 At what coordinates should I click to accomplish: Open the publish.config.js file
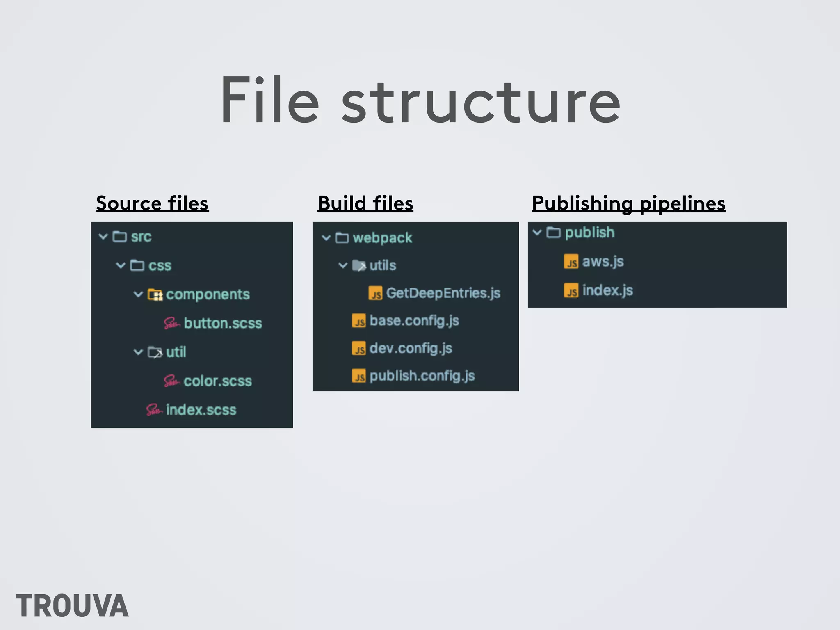tap(422, 376)
